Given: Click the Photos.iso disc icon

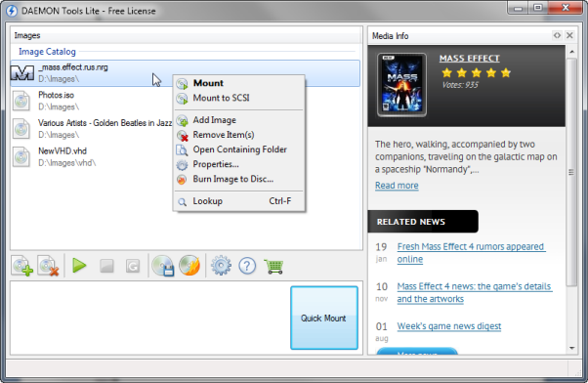Looking at the screenshot, I should pyautogui.click(x=21, y=101).
